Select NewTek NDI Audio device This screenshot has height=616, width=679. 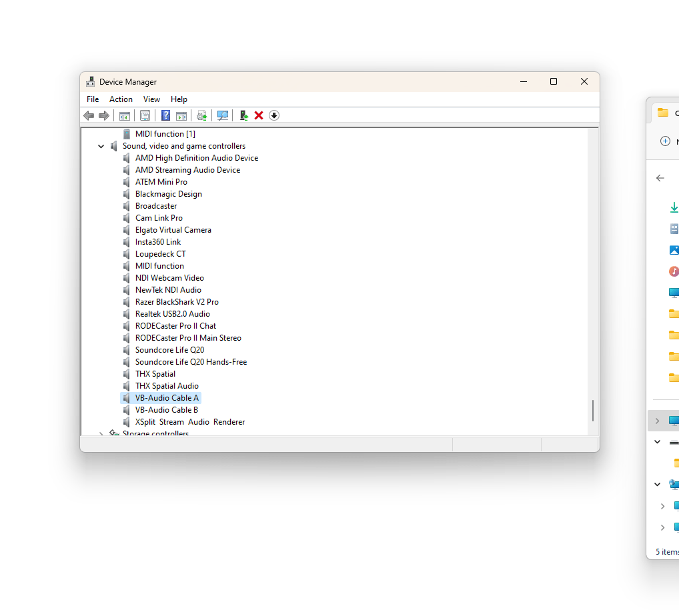[x=168, y=290]
